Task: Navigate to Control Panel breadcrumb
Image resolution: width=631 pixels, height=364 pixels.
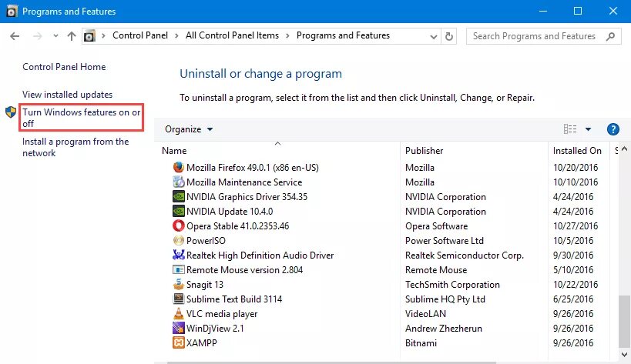Action: pos(140,35)
